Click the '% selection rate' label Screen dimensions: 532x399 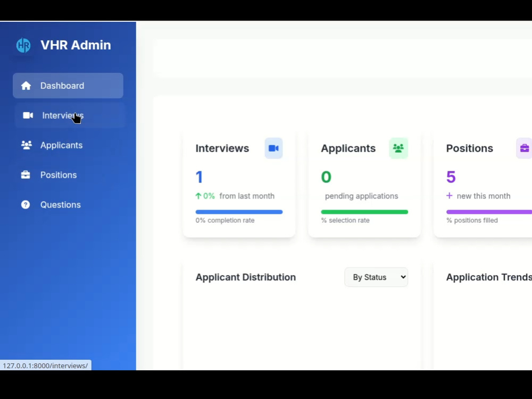coord(345,221)
